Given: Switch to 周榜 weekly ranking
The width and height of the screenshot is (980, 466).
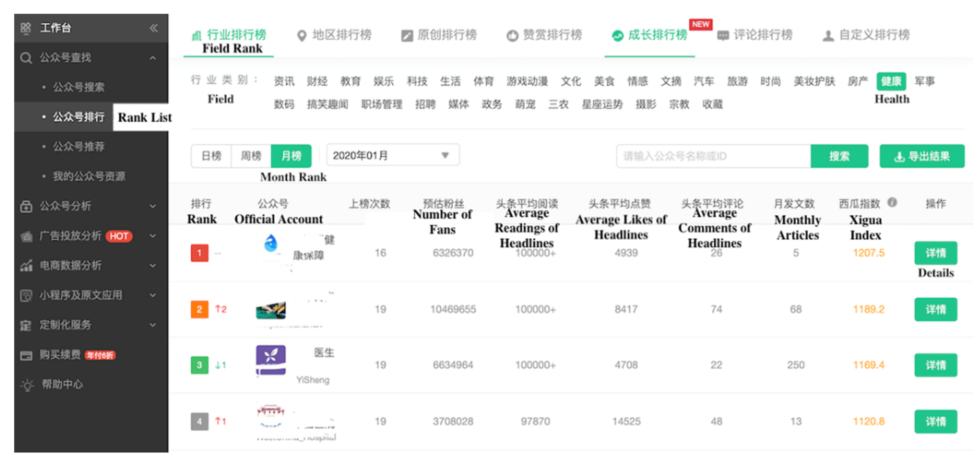Looking at the screenshot, I should (251, 156).
